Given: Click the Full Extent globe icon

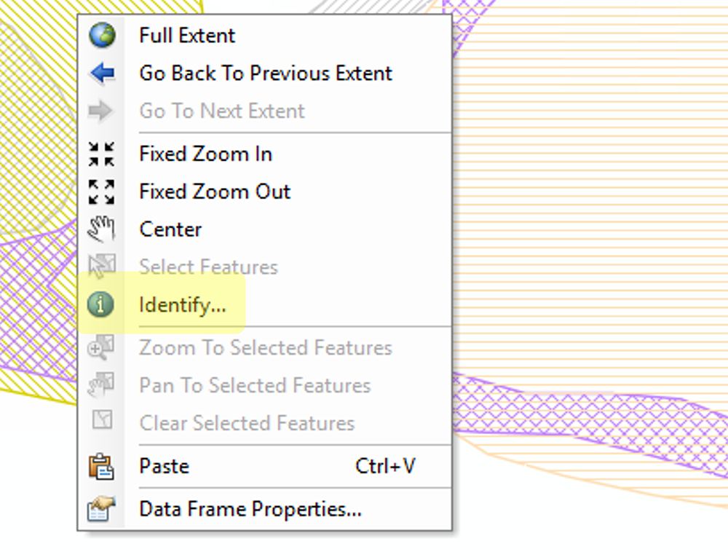Looking at the screenshot, I should (x=102, y=35).
